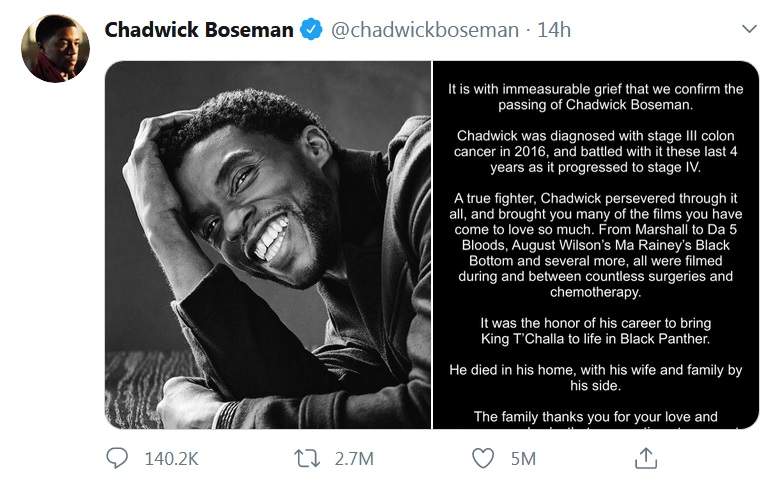This screenshot has width=780, height=485.
Task: Click "The family thanks you" line
Action: pos(595,416)
